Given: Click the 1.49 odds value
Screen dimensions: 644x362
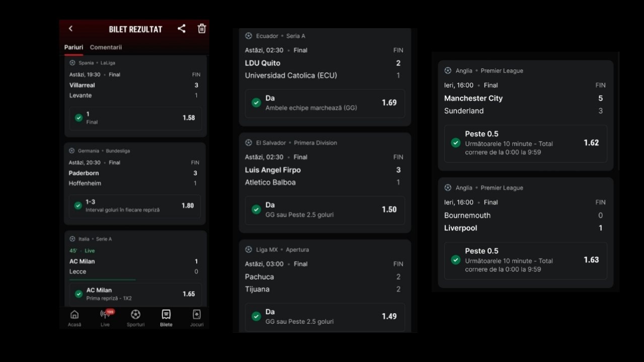Looking at the screenshot, I should (389, 316).
